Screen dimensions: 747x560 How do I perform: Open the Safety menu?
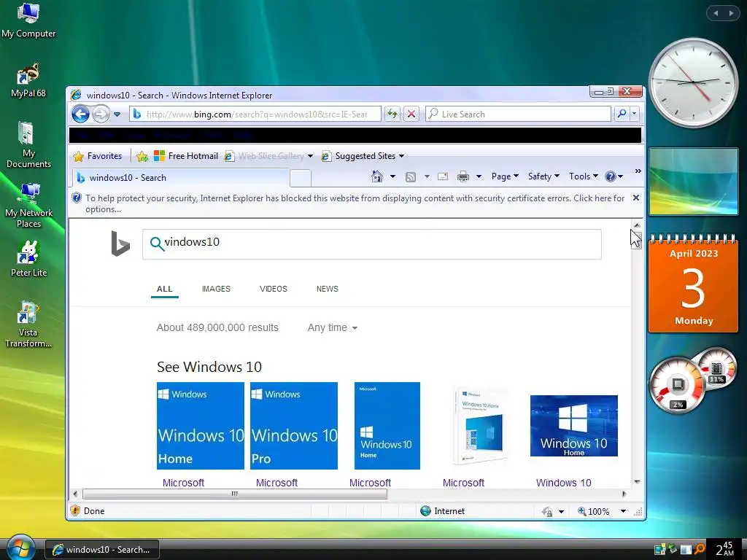(543, 176)
